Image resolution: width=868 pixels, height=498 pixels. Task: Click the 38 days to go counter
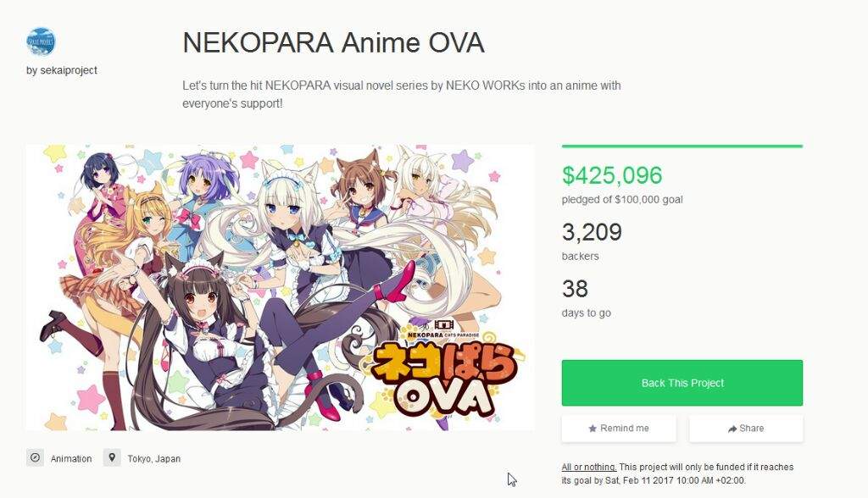click(576, 289)
